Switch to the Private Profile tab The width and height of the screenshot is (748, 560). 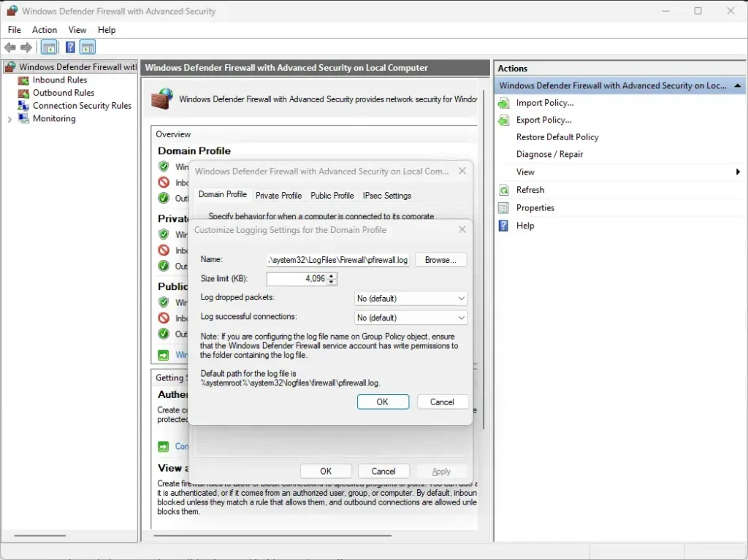(x=278, y=196)
